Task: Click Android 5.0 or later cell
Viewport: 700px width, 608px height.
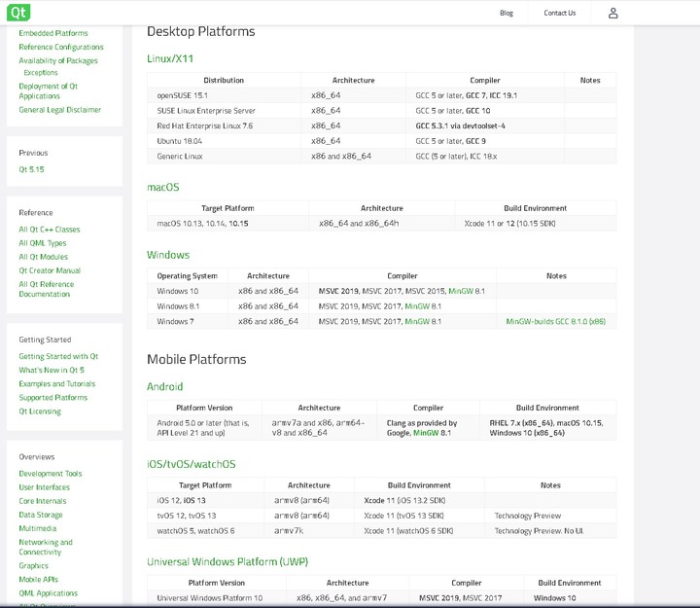Action: [203, 428]
